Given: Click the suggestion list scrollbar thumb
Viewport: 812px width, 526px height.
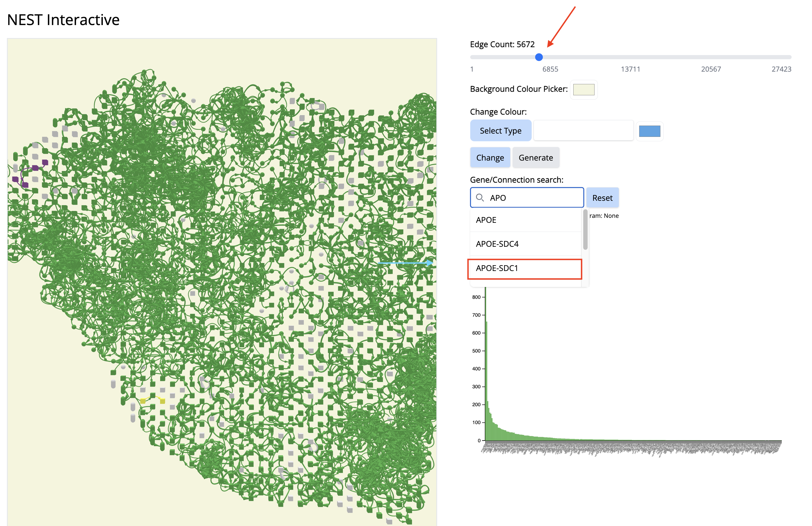Looking at the screenshot, I should coord(585,230).
